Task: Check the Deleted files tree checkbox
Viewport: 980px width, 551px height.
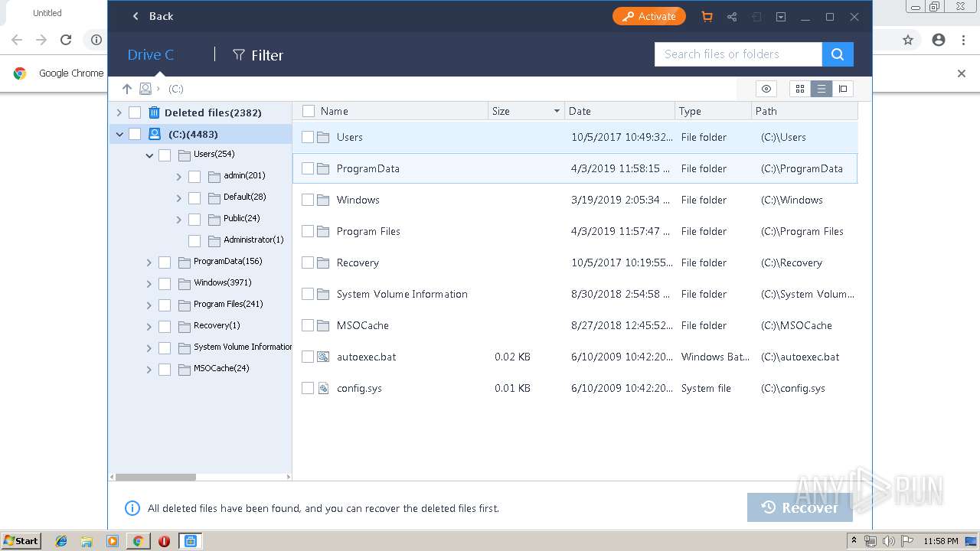Action: click(x=135, y=112)
